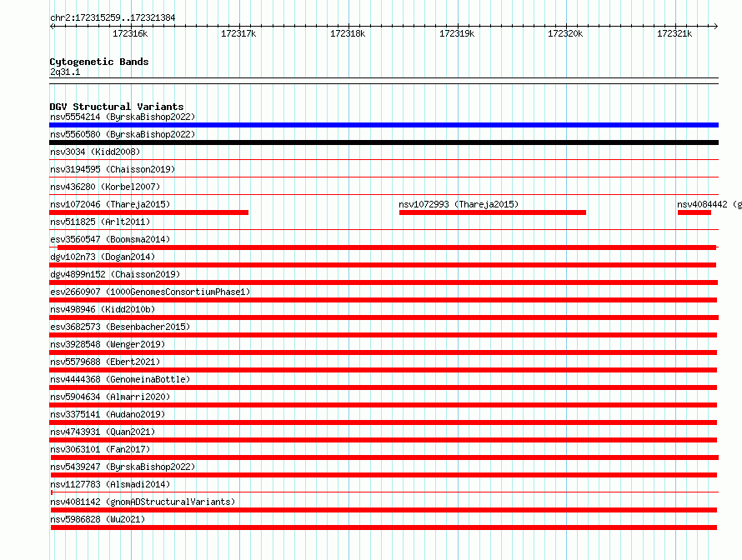
Task: Click the chr2:172315259..172321384 coordinate text
Action: coord(113,17)
